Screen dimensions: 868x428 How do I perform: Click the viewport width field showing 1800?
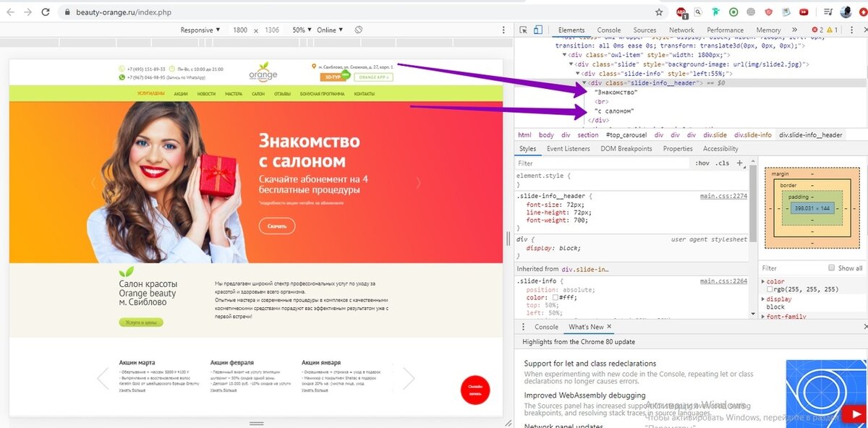[240, 30]
